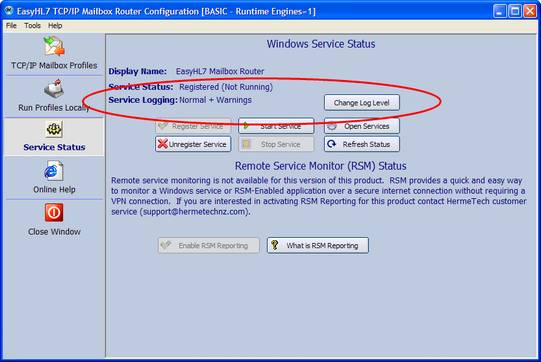Click the red Close Window power icon
The height and width of the screenshot is (362, 541).
pyautogui.click(x=54, y=212)
